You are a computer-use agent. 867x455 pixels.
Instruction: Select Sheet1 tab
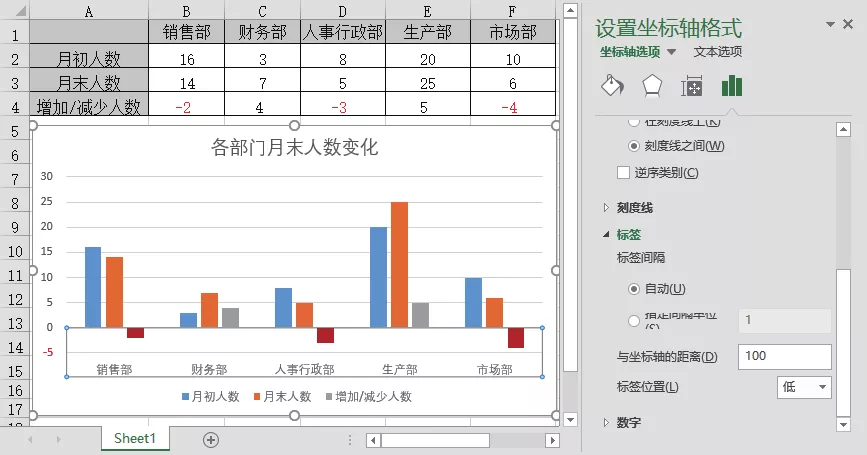(135, 438)
